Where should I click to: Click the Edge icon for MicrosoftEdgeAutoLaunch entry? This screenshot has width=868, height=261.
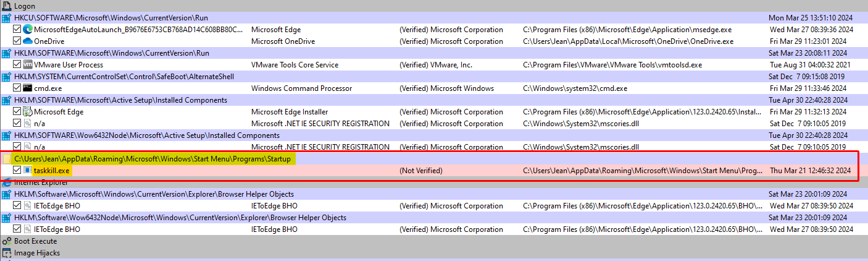pos(28,29)
